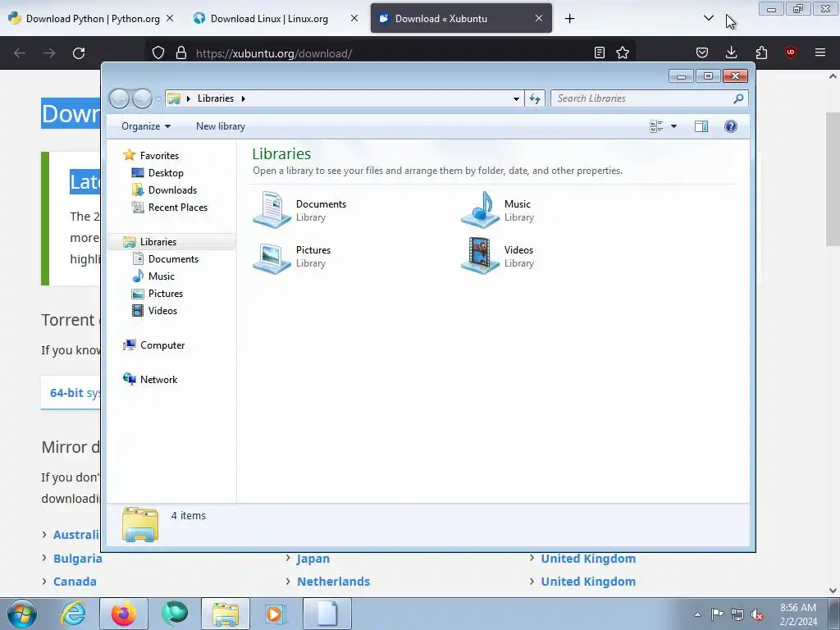Open Recent Places in the sidebar
Screen dimensions: 840x630
pos(178,208)
